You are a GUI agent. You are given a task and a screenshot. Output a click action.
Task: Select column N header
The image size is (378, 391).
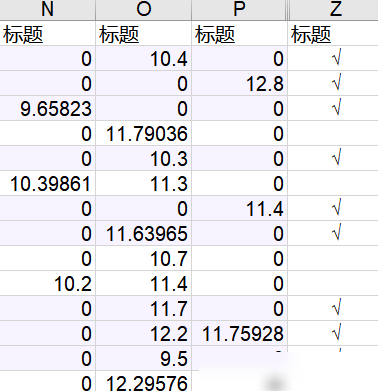47,9
